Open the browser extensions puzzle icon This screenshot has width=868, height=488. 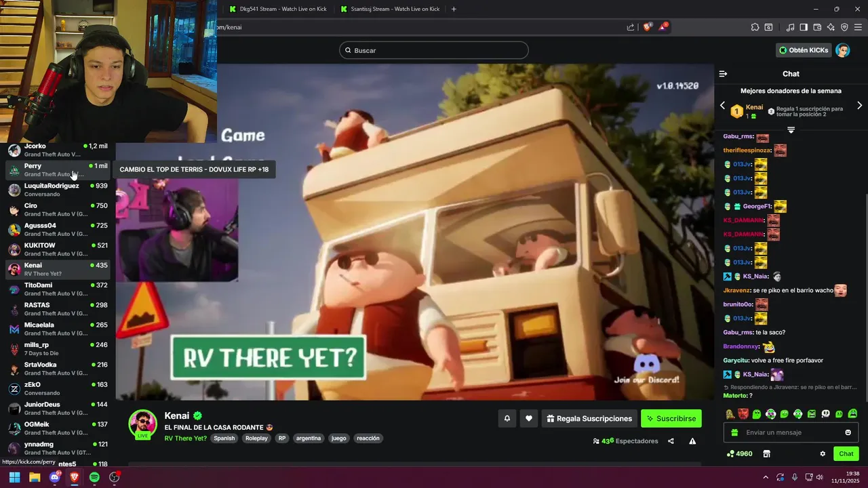pos(755,27)
